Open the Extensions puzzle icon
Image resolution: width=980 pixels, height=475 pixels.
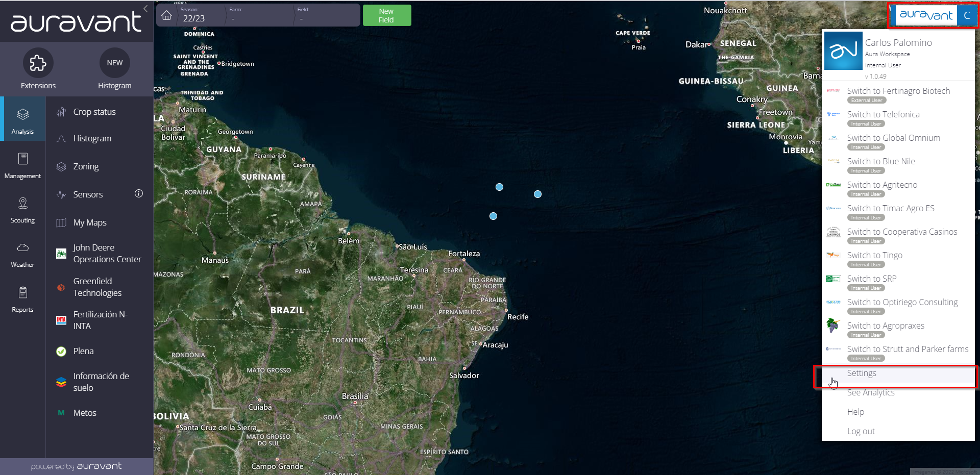(x=38, y=63)
